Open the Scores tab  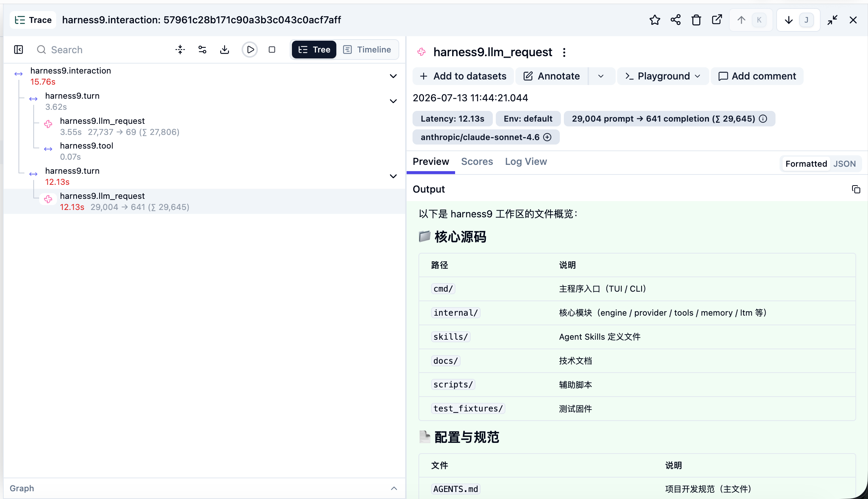click(477, 162)
